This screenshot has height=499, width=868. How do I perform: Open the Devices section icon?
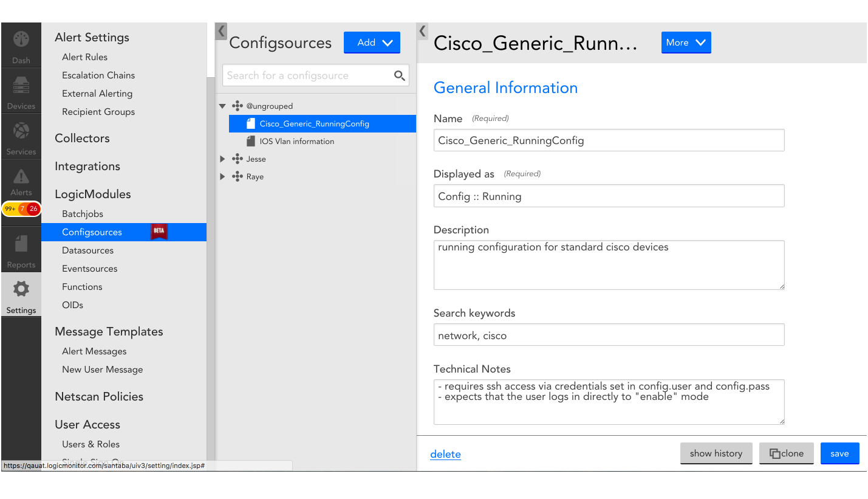pyautogui.click(x=21, y=86)
